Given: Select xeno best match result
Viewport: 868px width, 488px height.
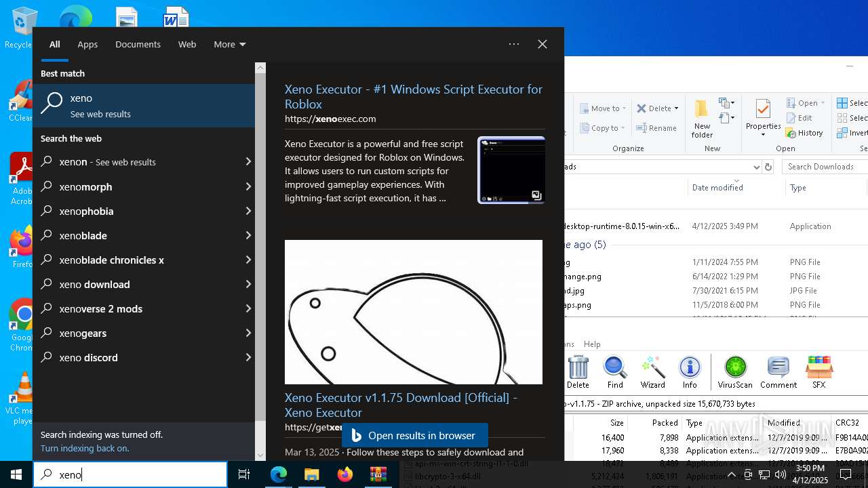Looking at the screenshot, I should tap(144, 105).
